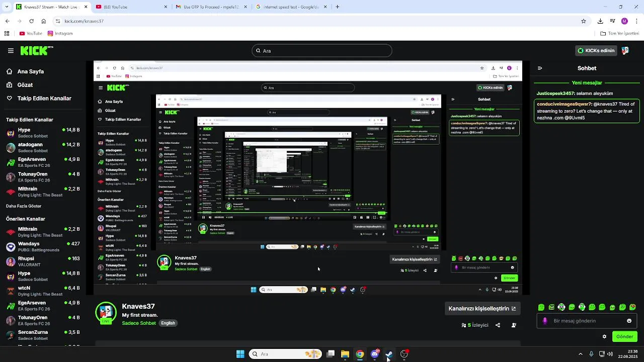Open the Chrome profile 'M' avatar

(x=624, y=21)
